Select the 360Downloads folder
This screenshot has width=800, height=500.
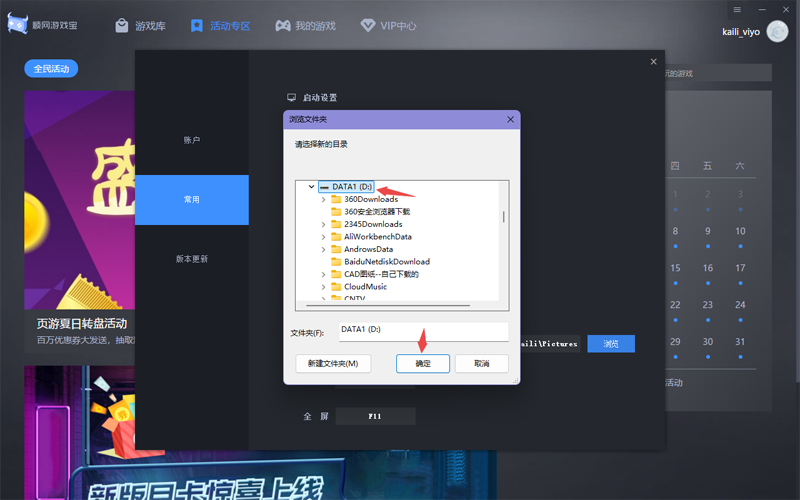coord(365,199)
